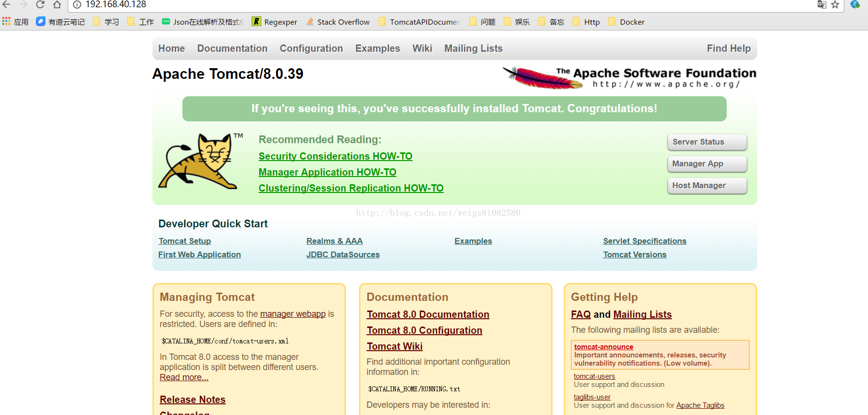
Task: Open Documentation in the navigation bar
Action: coord(232,48)
